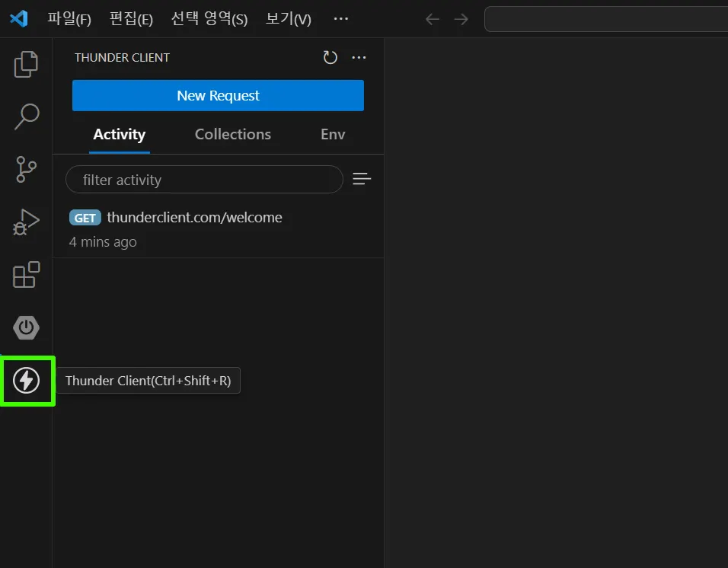Click the VS Code logo icon
The width and height of the screenshot is (728, 568).
19,18
